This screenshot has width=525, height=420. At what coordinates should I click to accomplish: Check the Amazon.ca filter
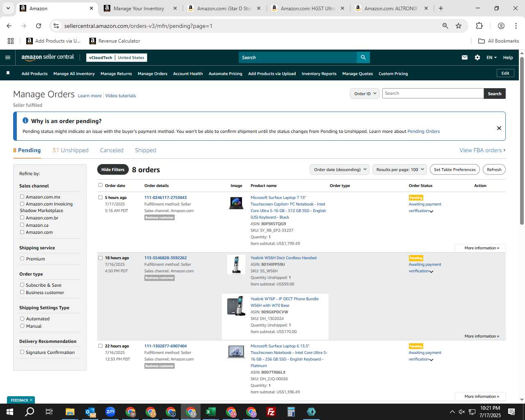click(22, 225)
